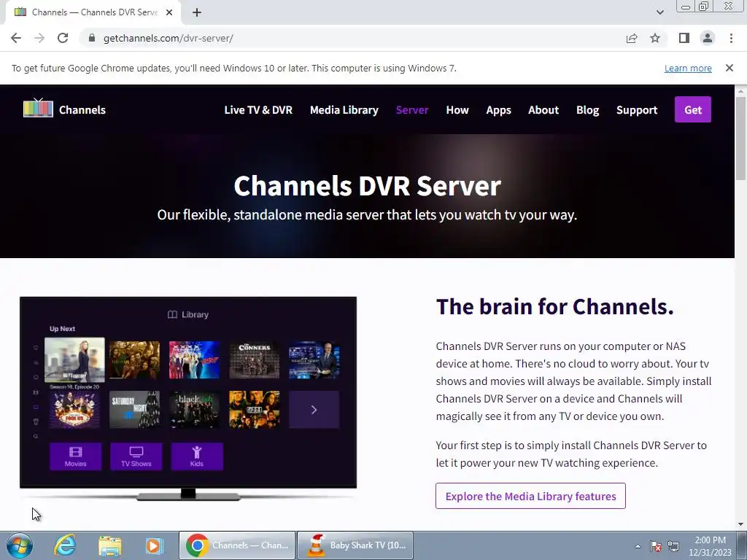Click the address bar URL
The image size is (747, 560).
[169, 38]
